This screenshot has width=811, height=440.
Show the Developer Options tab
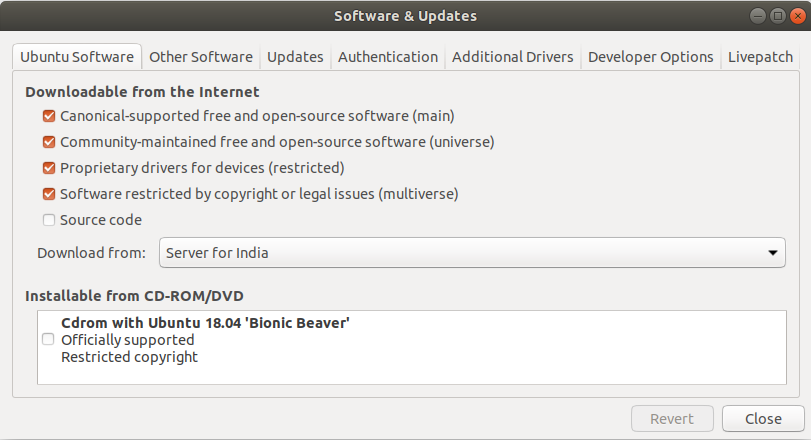651,57
